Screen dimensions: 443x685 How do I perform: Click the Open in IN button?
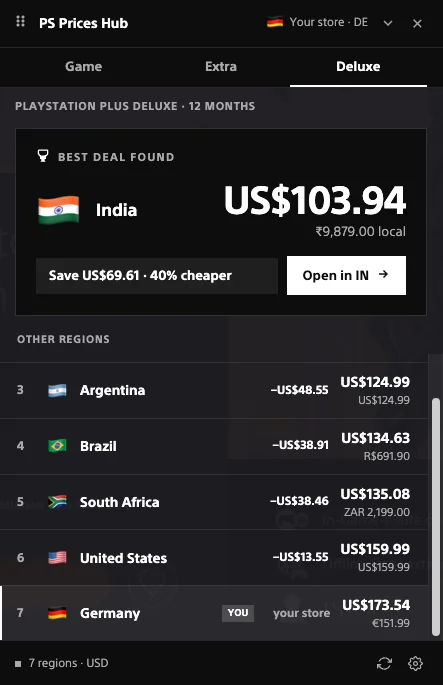pos(346,275)
